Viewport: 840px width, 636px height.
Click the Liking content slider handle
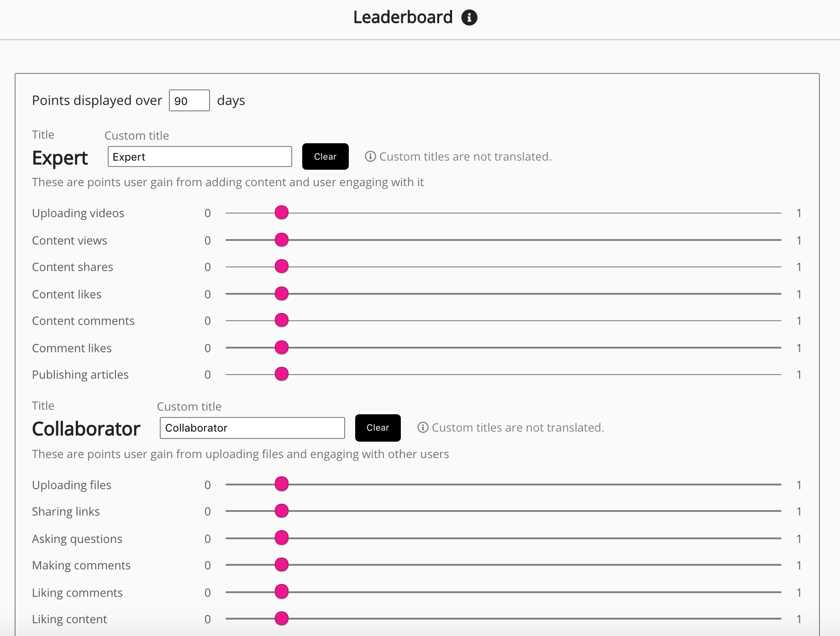point(282,619)
